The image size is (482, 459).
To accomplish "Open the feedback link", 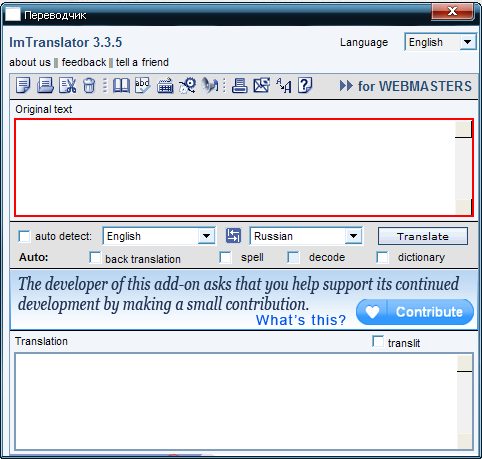I will pos(84,62).
